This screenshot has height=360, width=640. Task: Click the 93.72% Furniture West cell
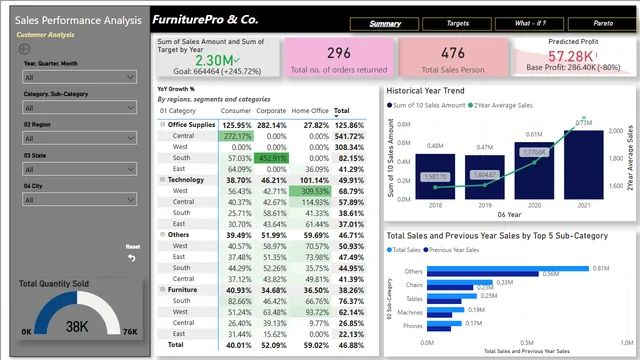pos(310,312)
